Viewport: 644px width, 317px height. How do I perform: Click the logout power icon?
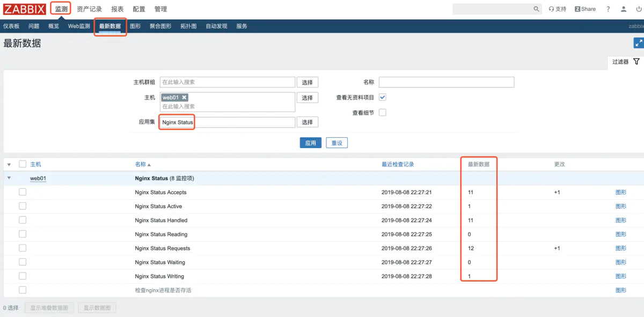(638, 9)
